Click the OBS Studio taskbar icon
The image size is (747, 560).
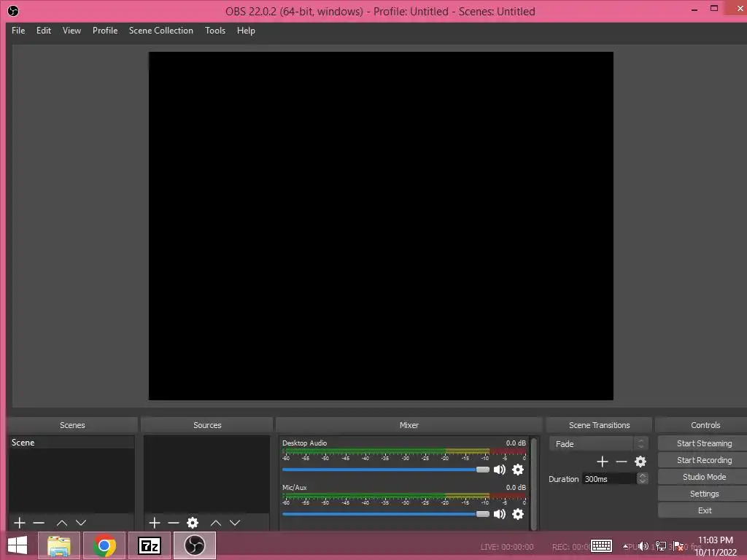194,545
